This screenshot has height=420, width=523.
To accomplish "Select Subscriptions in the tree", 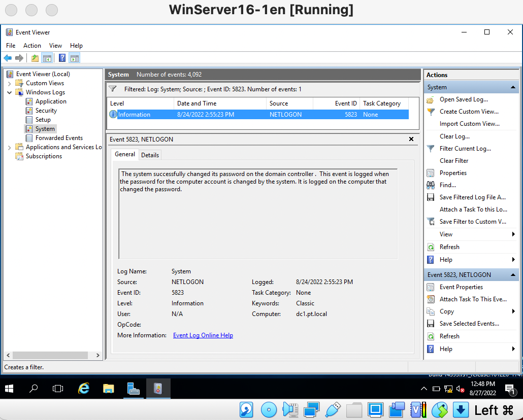I will [x=44, y=156].
